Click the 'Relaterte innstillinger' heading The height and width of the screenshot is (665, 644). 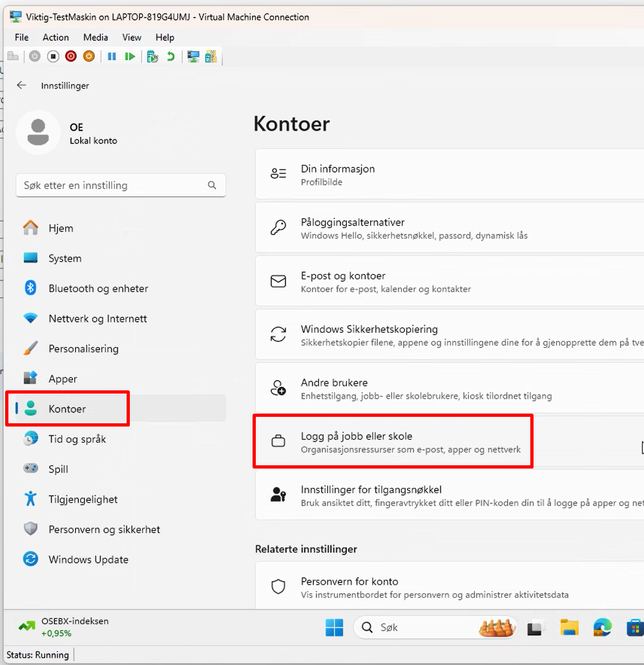(306, 549)
